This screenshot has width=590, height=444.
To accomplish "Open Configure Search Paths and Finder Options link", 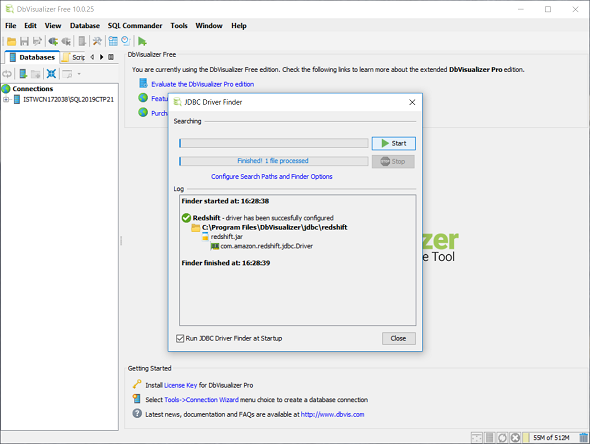I will [x=271, y=176].
